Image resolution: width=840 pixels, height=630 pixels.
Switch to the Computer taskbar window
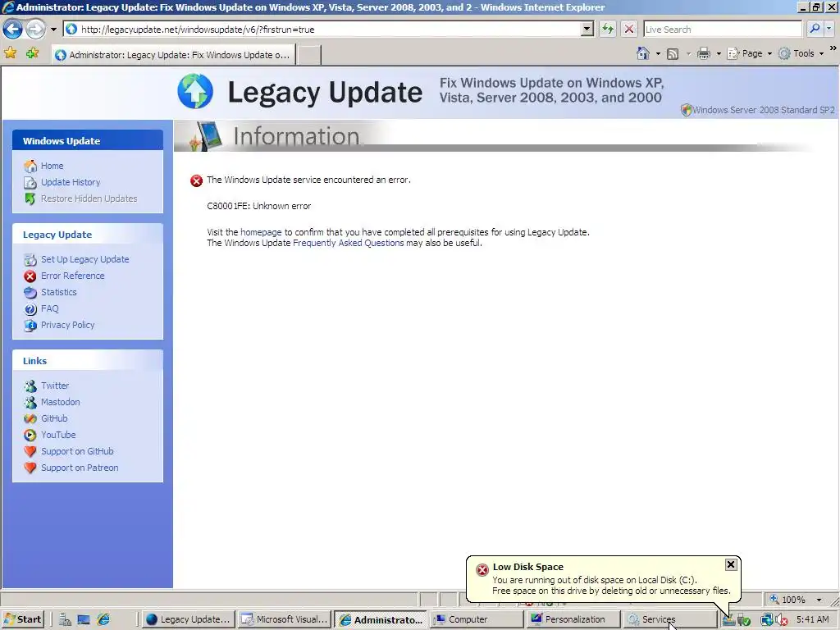(x=477, y=619)
